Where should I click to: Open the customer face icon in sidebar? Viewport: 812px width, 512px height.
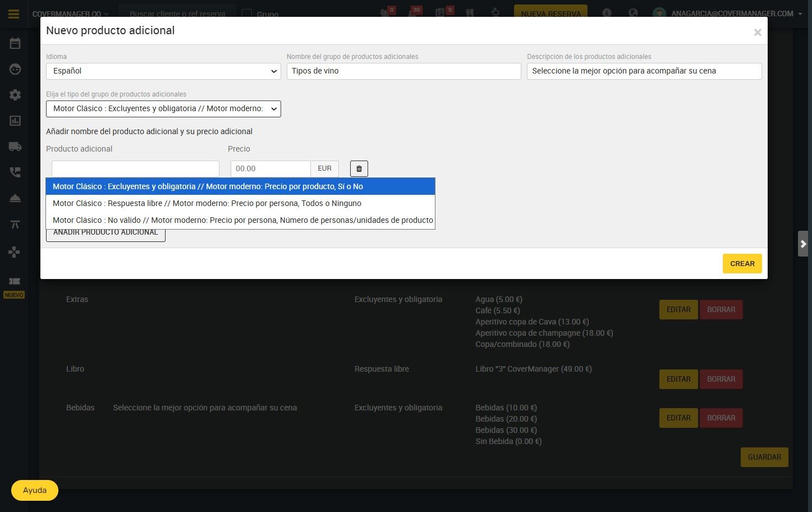pos(15,69)
